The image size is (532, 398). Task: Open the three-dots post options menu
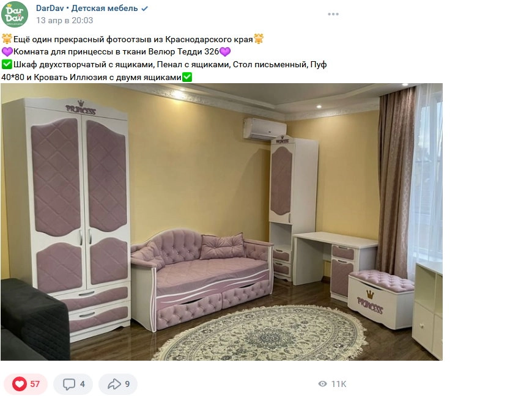click(333, 14)
